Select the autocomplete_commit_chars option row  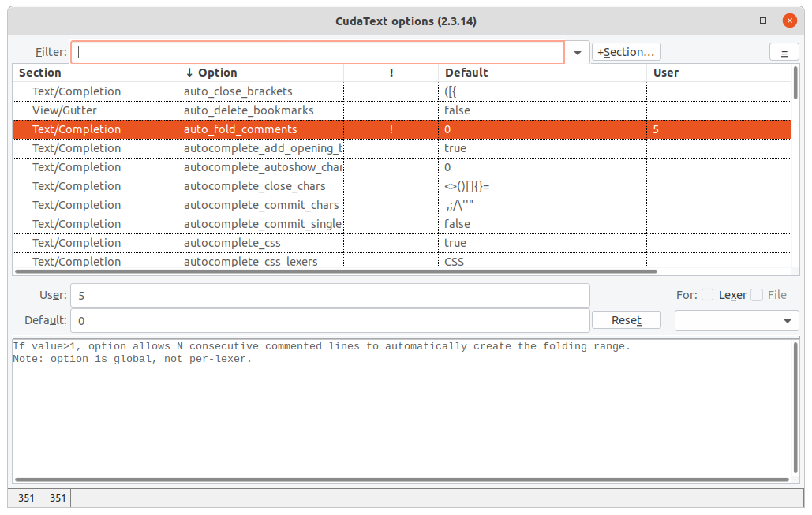402,206
